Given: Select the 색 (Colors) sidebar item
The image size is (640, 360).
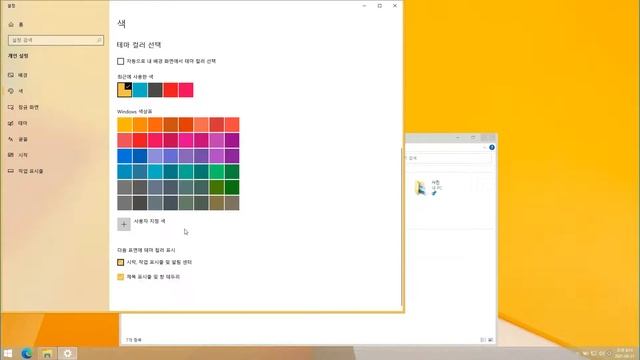Looking at the screenshot, I should click(16, 91).
